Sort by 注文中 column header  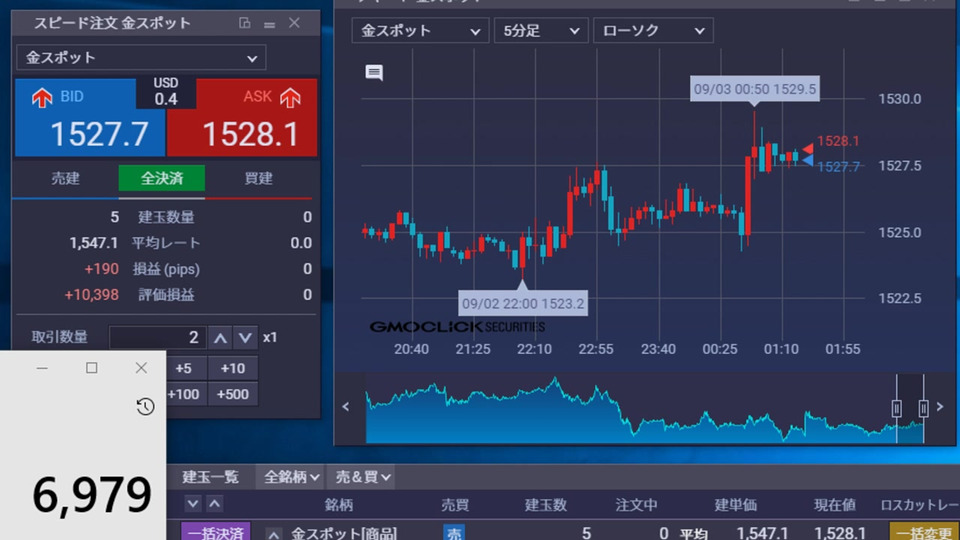click(636, 505)
